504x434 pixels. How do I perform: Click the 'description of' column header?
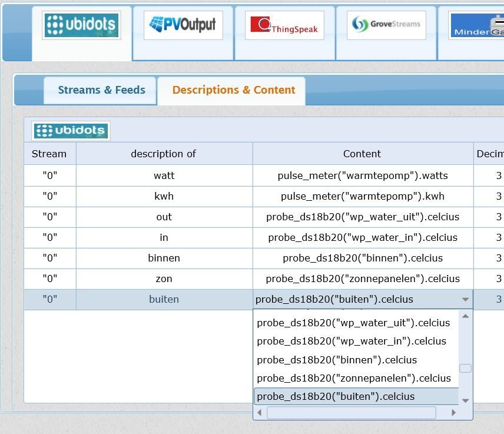pyautogui.click(x=164, y=154)
